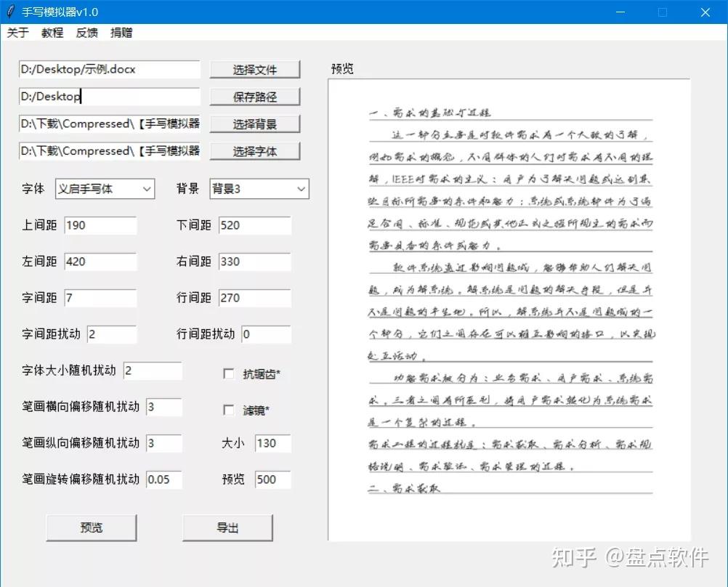Viewport: 728px width, 587px height.
Task: Open the 关于 menu
Action: [18, 33]
